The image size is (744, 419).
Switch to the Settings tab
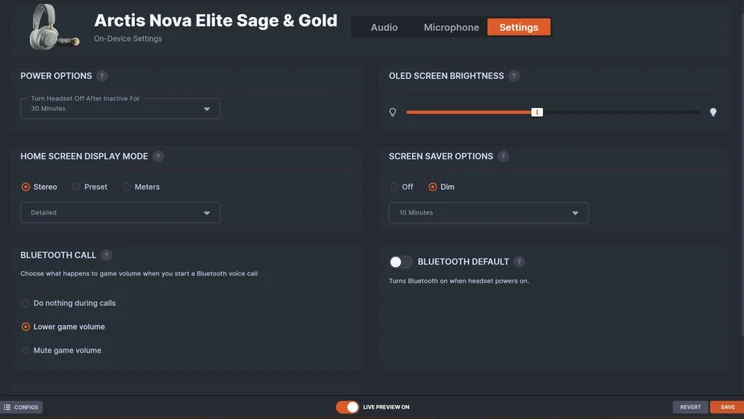519,27
